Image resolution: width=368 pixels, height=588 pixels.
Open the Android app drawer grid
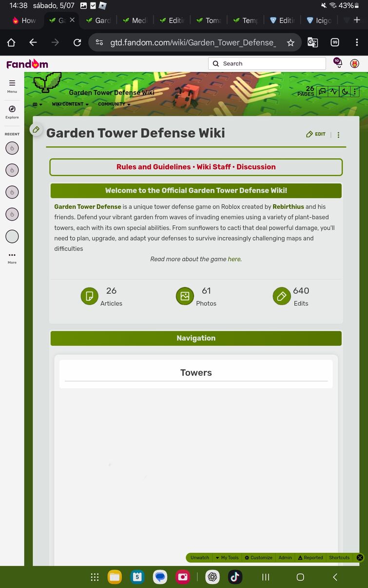(x=95, y=577)
